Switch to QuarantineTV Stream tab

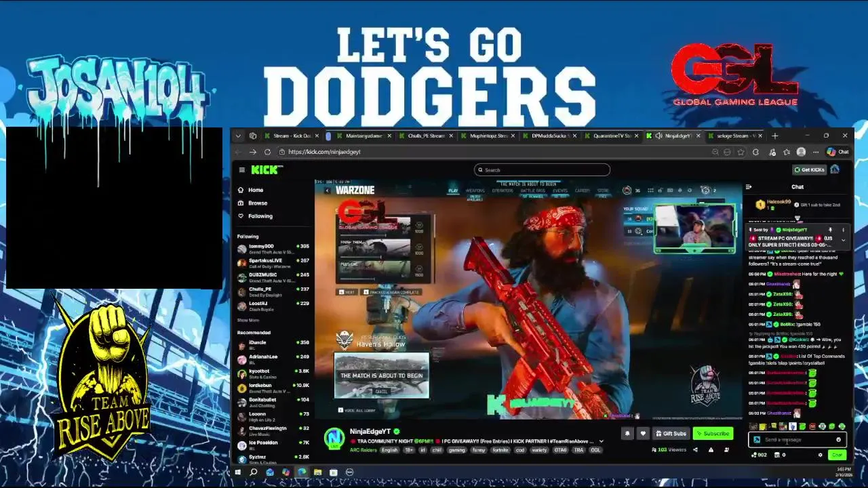(x=611, y=136)
